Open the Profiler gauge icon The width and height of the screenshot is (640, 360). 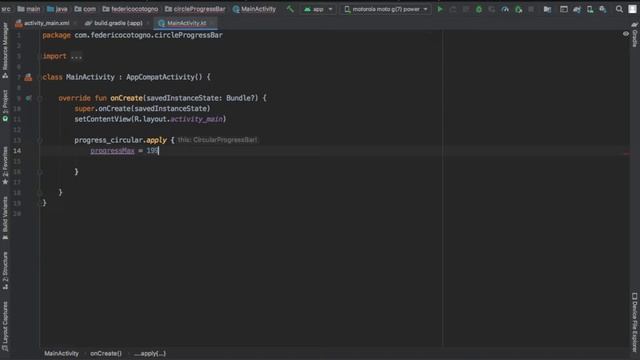pyautogui.click(x=505, y=9)
